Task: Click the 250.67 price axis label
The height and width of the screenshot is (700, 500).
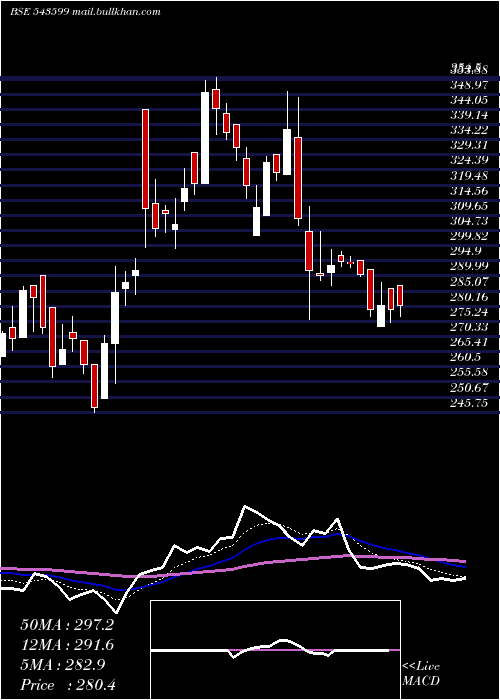Action: tap(469, 388)
